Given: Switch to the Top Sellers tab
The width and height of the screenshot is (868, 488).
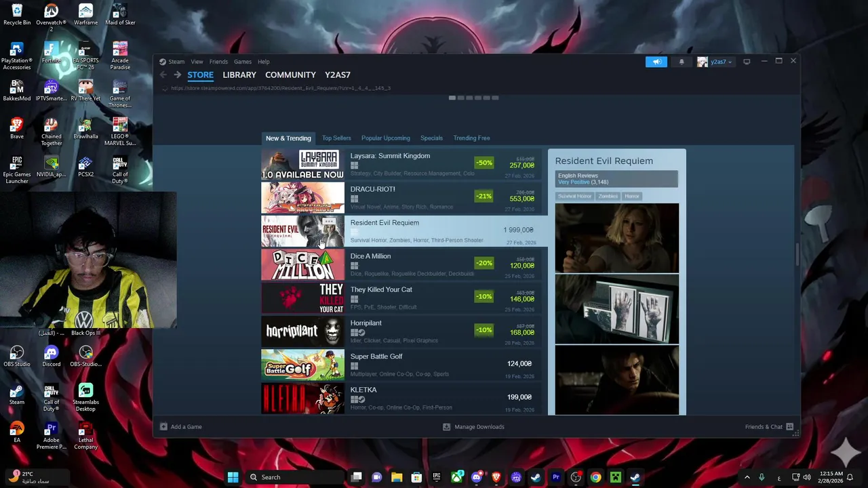Looking at the screenshot, I should pos(336,138).
